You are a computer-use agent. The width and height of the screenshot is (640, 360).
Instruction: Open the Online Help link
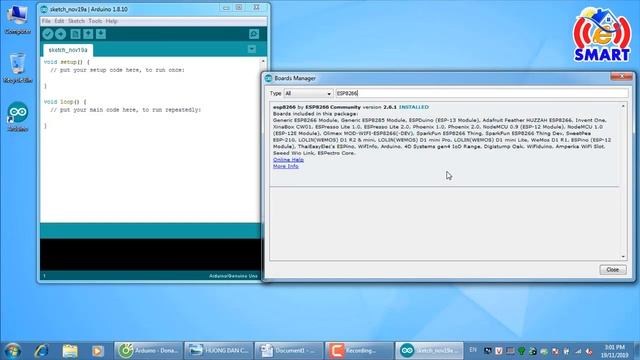pyautogui.click(x=288, y=160)
